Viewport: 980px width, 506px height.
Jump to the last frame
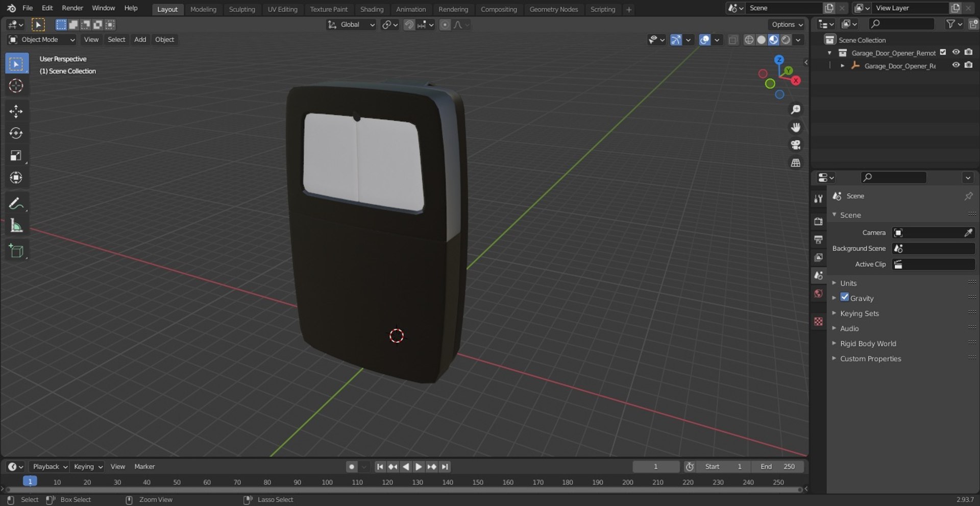point(445,466)
